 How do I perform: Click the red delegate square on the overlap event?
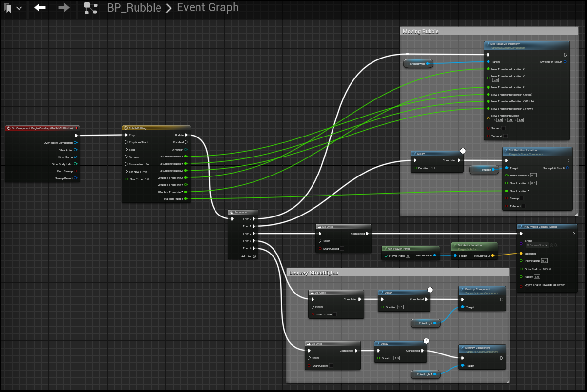pyautogui.click(x=77, y=128)
